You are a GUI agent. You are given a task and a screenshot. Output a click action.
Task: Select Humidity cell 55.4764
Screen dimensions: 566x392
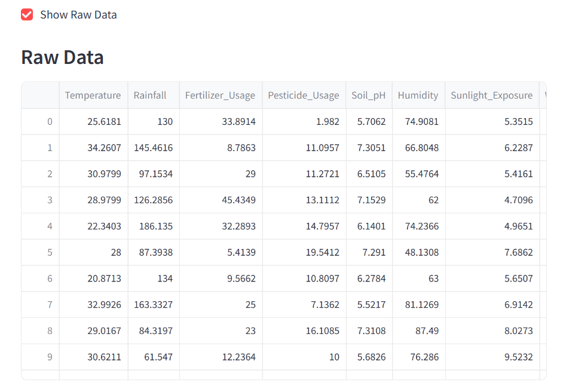(x=419, y=174)
